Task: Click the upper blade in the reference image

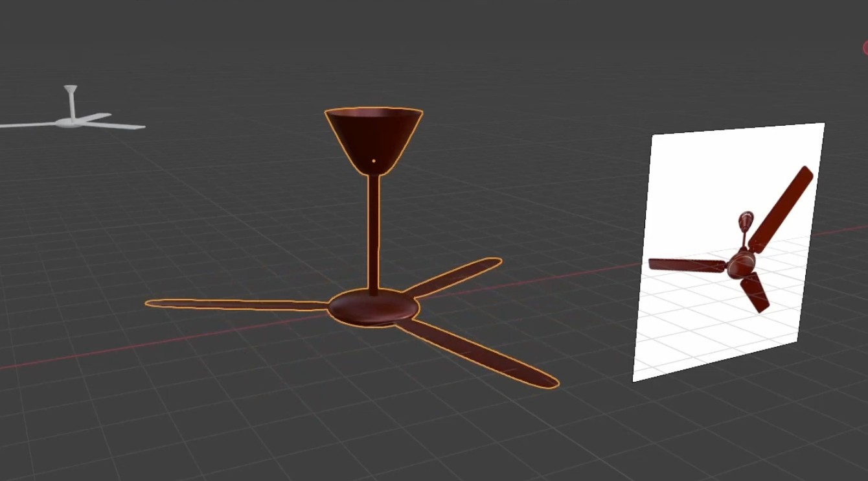Action: click(x=782, y=209)
